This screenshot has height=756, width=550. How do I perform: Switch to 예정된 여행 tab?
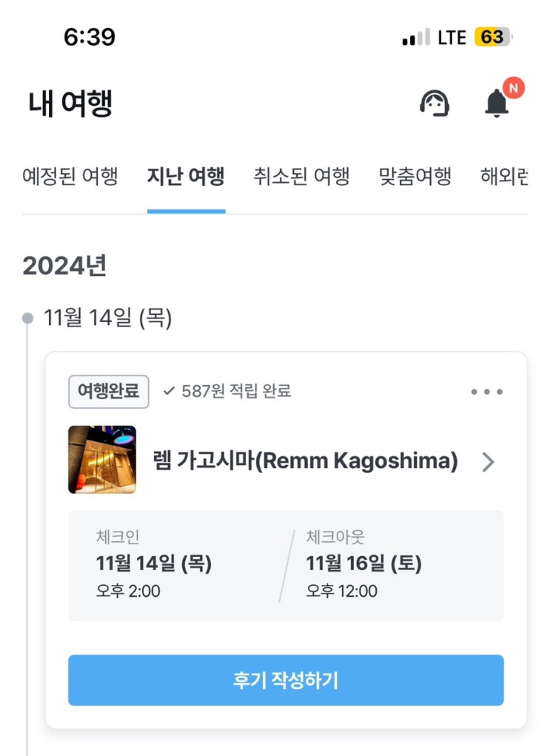(70, 177)
